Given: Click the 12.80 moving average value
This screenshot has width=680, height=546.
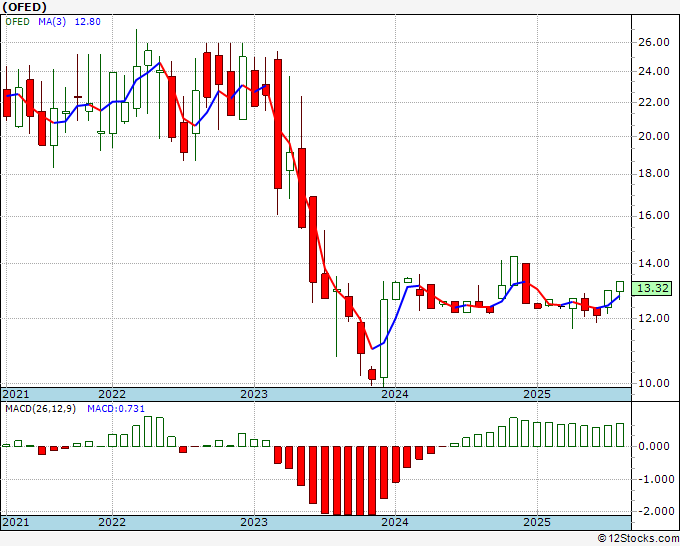Looking at the screenshot, I should pos(88,22).
